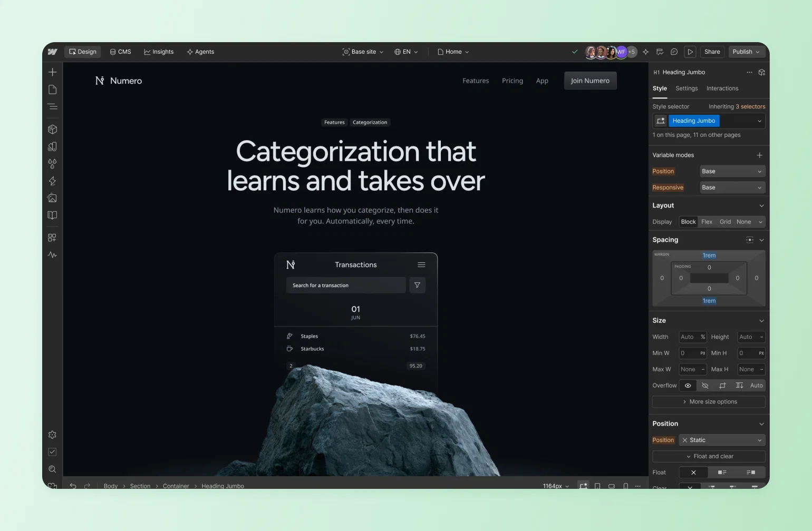
Task: Open the Audit checkbox icon
Action: click(x=52, y=452)
